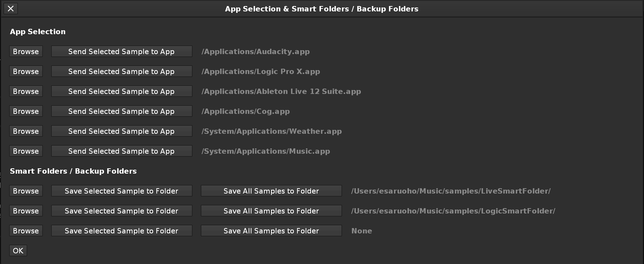This screenshot has height=264, width=644.
Task: Browse for the Audacity.app slot
Action: [x=26, y=51]
